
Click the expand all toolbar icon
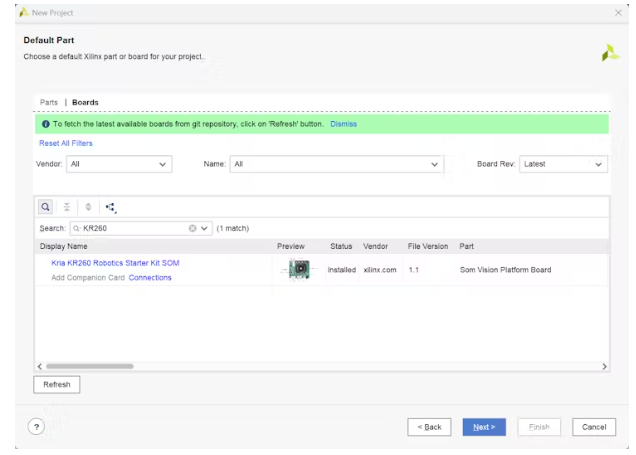click(x=88, y=207)
